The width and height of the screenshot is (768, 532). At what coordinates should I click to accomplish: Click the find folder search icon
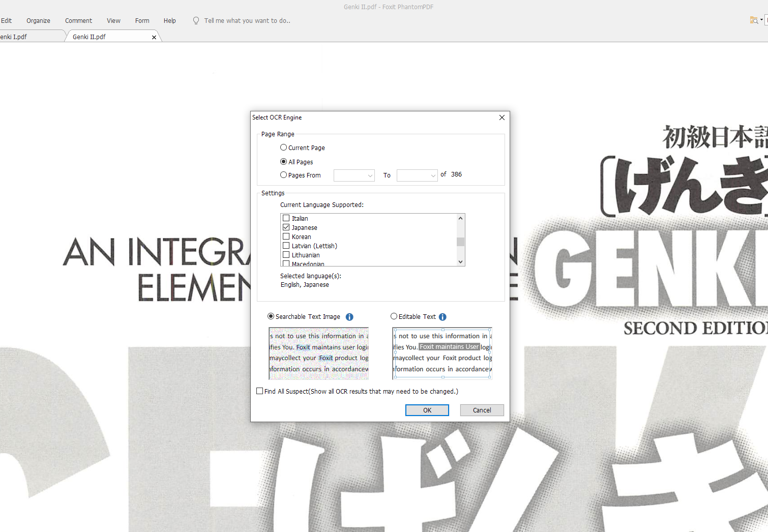(x=754, y=20)
